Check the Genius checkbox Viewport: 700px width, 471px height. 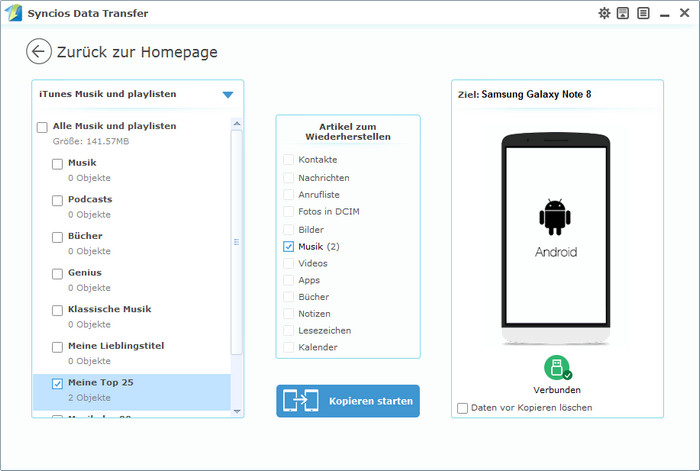[x=57, y=274]
